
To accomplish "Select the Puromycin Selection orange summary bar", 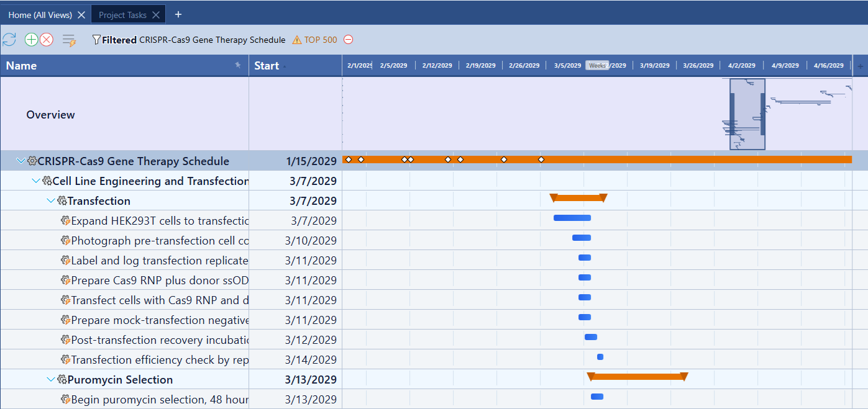I will click(x=637, y=377).
